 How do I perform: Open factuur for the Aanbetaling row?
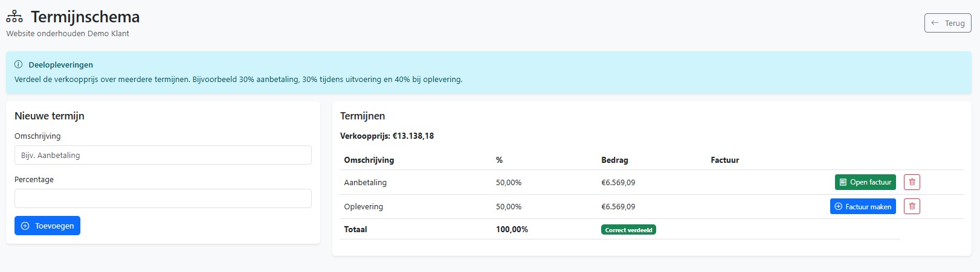(x=865, y=182)
